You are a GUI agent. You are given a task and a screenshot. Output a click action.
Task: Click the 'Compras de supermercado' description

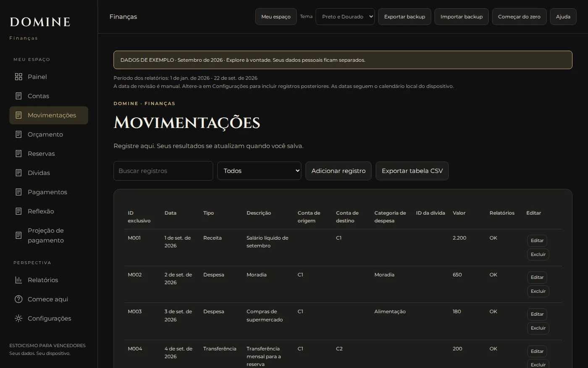(x=265, y=315)
